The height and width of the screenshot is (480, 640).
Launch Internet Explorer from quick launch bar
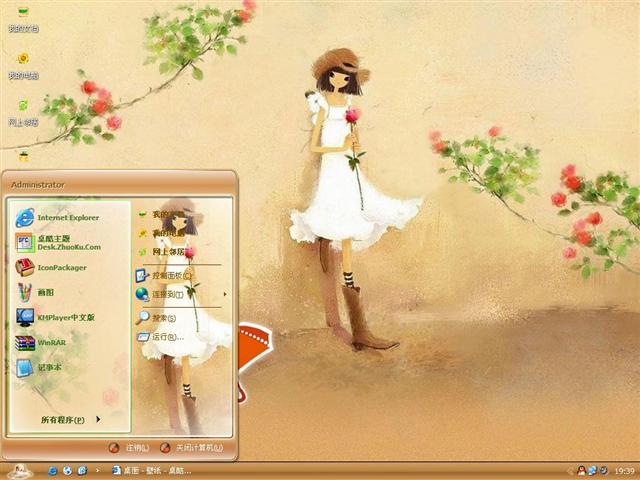click(52, 471)
